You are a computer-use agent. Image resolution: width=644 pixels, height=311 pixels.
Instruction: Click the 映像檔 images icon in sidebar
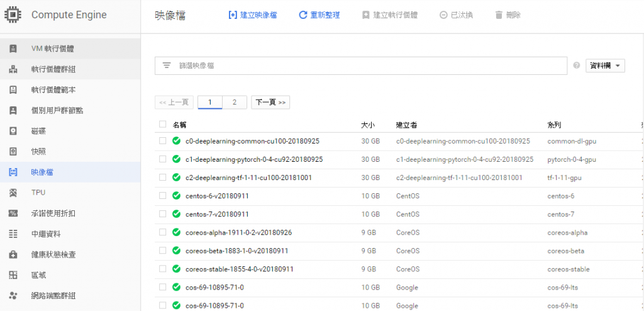coord(13,172)
